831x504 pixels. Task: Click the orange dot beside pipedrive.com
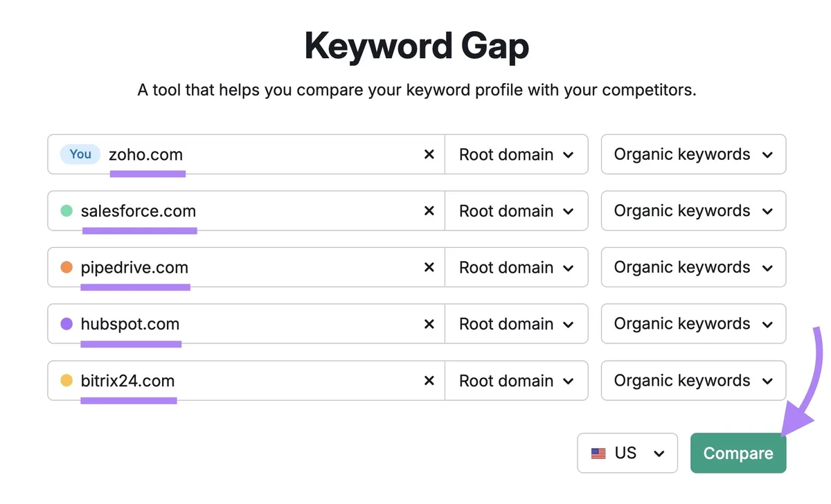click(66, 268)
